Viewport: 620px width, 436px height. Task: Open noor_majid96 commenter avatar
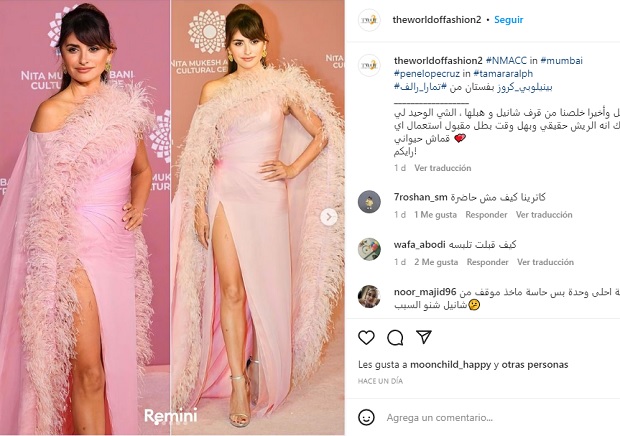pos(369,296)
